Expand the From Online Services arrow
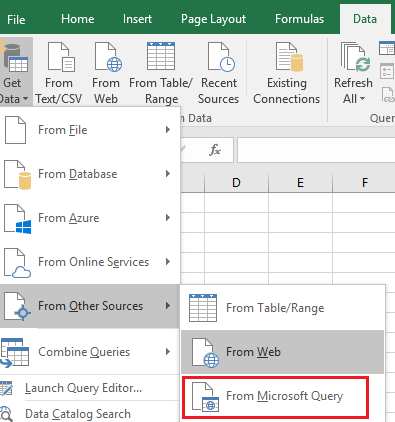 tap(168, 262)
